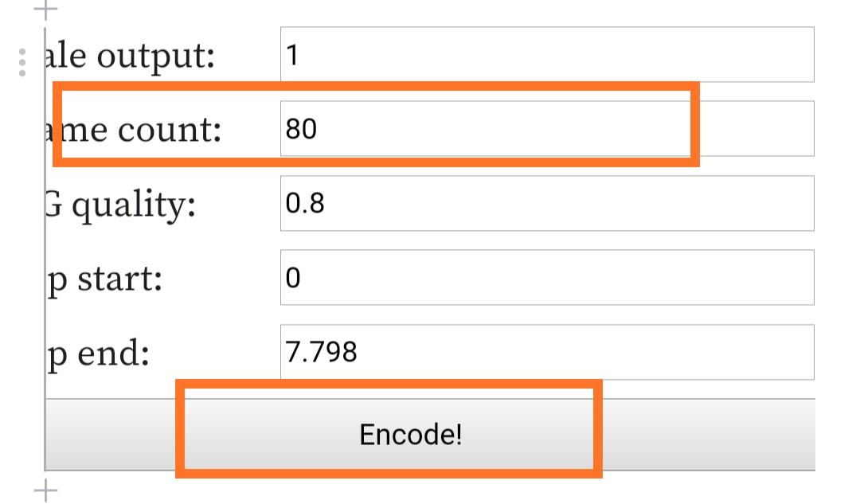Click the value 1 in scale output

coord(292,55)
